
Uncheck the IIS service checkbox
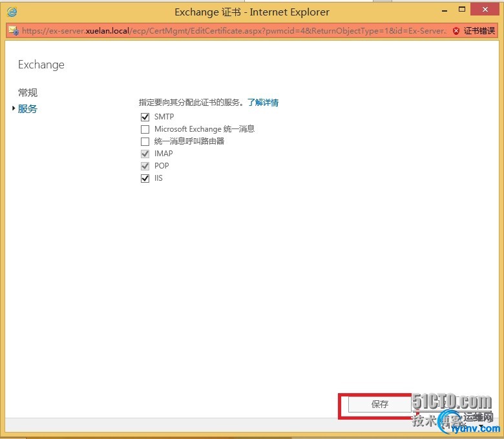tap(145, 178)
